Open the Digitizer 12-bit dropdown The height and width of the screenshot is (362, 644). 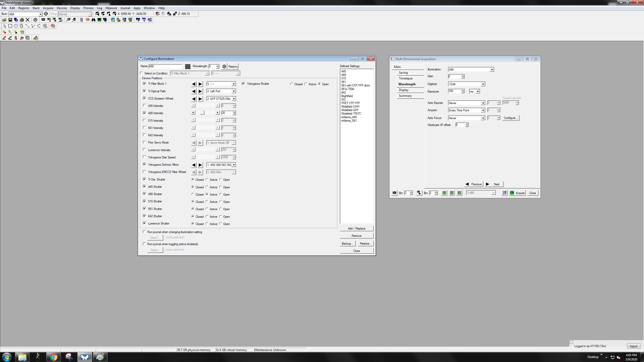483,84
